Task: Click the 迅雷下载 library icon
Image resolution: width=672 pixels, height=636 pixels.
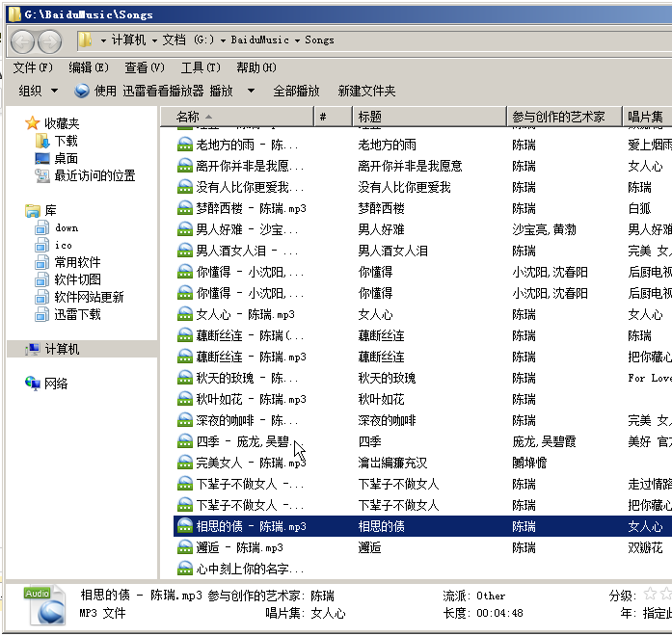Action: pyautogui.click(x=42, y=314)
